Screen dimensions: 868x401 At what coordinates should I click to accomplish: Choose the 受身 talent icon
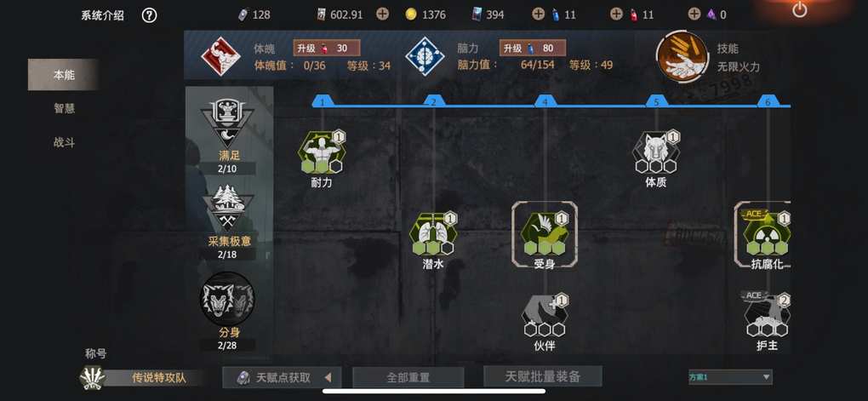(x=545, y=234)
